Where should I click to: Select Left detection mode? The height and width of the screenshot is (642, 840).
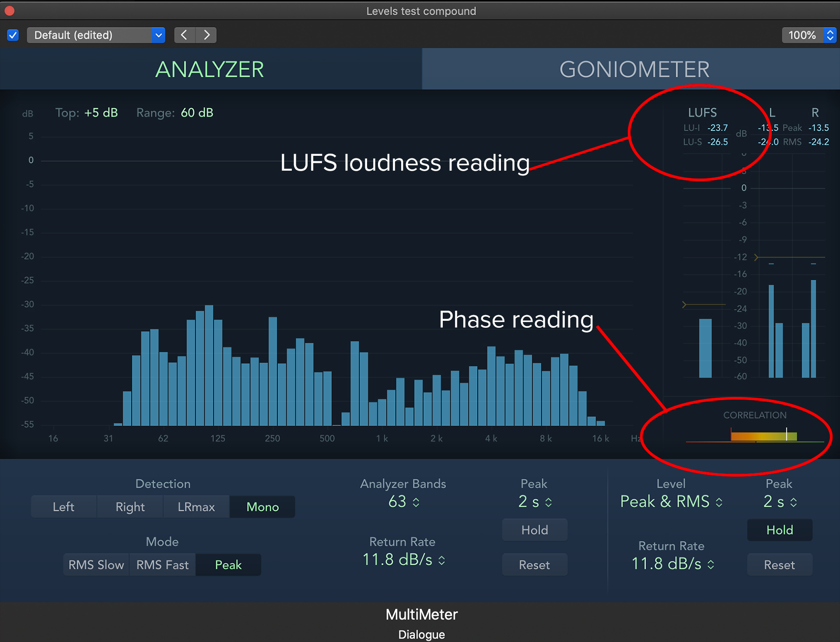(x=64, y=507)
